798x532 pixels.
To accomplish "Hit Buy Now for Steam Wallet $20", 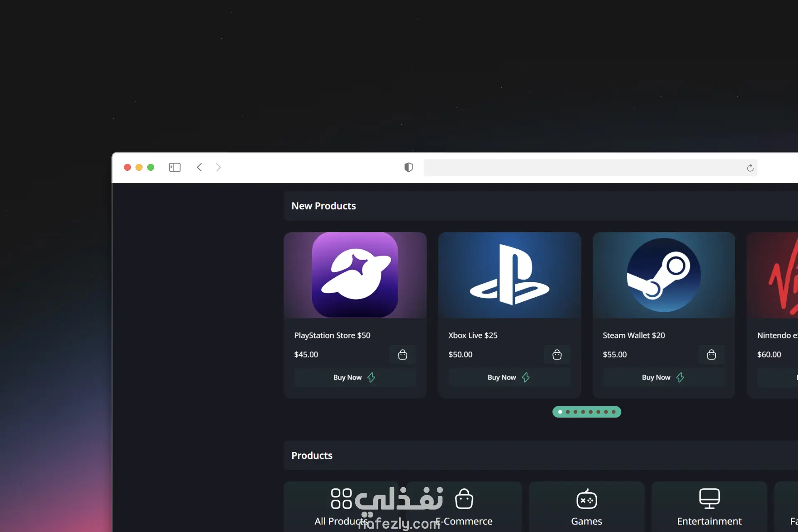I will (x=664, y=377).
